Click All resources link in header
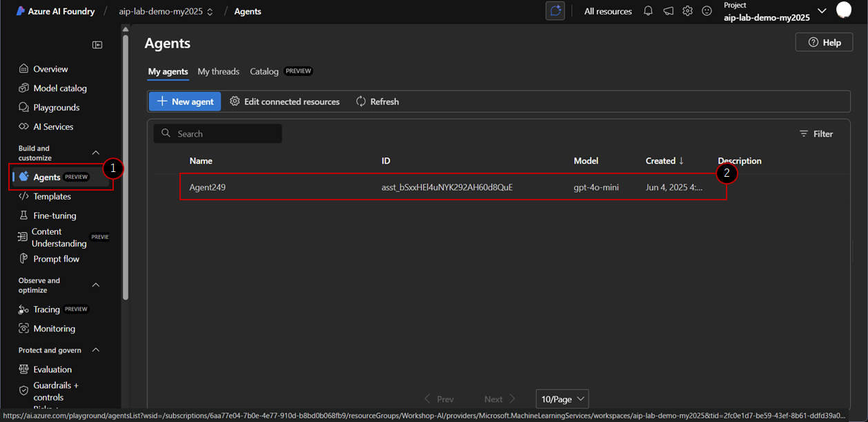This screenshot has height=422, width=868. [x=608, y=11]
